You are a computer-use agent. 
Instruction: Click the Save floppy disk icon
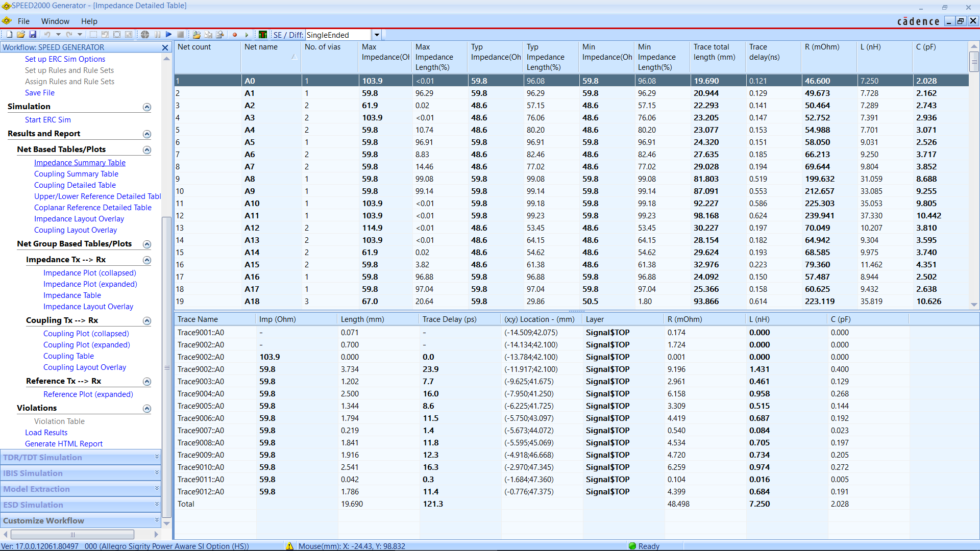pyautogui.click(x=33, y=35)
